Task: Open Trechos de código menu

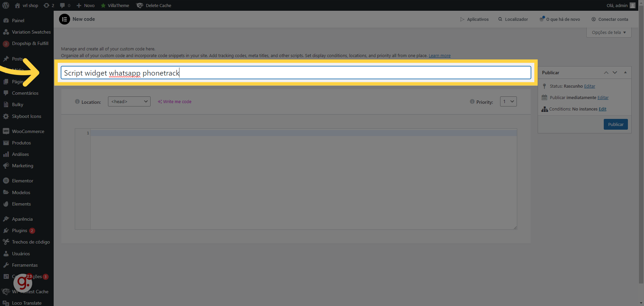Action: (27, 242)
